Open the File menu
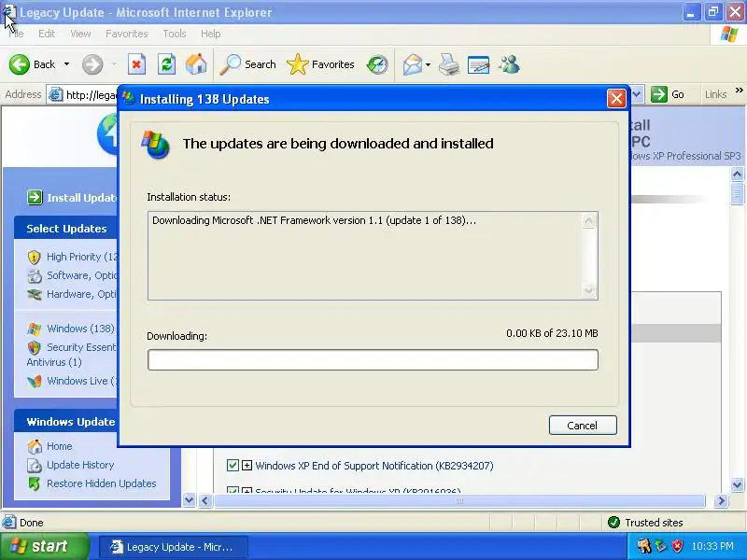 (x=16, y=34)
